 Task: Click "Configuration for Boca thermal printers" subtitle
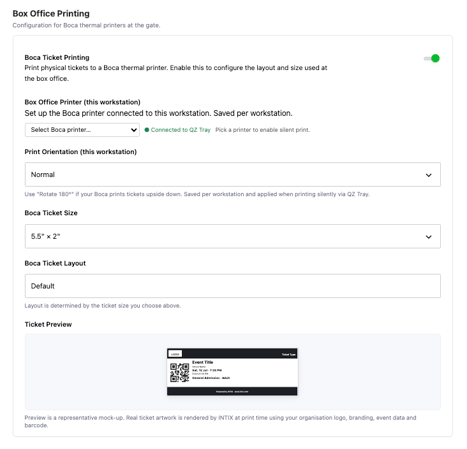(x=86, y=25)
